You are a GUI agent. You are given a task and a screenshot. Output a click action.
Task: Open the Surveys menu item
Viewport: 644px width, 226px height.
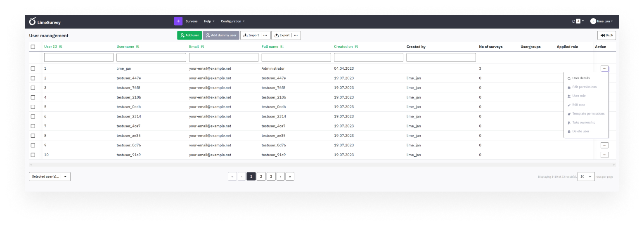[192, 21]
